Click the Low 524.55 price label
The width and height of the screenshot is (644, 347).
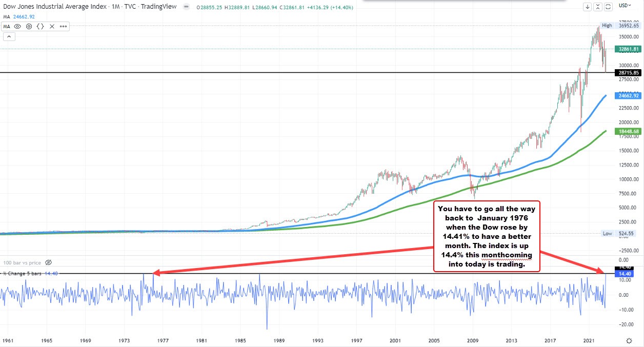[618, 233]
